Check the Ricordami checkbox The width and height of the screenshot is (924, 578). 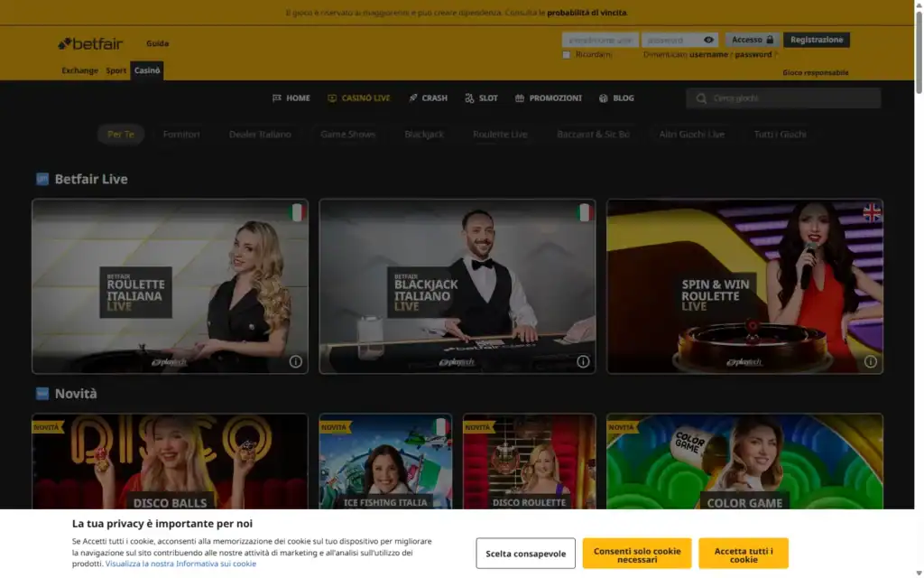coord(567,55)
